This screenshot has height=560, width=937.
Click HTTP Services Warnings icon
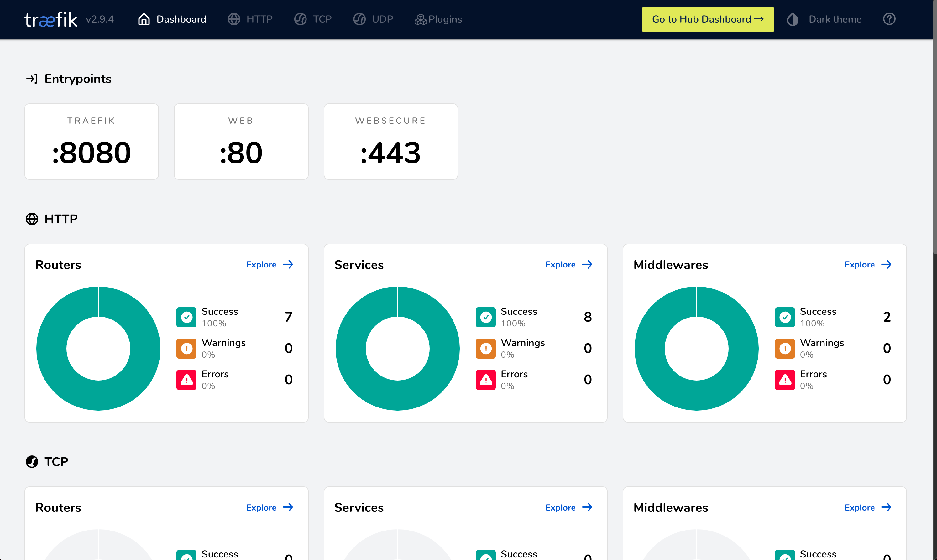coord(485,348)
